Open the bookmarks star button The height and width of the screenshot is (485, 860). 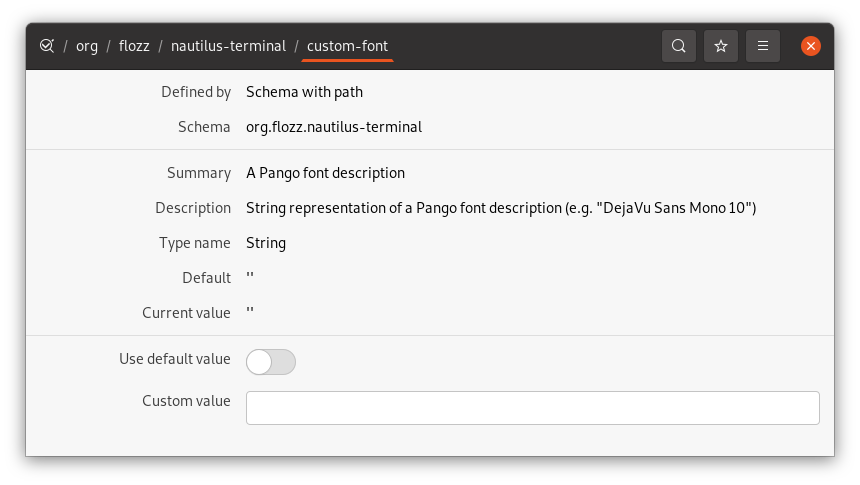click(721, 46)
